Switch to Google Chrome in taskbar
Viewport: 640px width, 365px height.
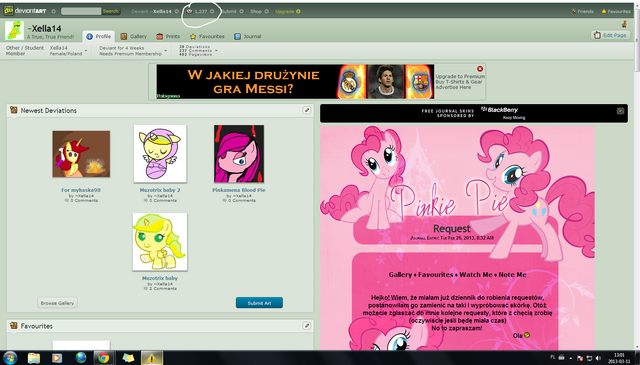[104, 358]
